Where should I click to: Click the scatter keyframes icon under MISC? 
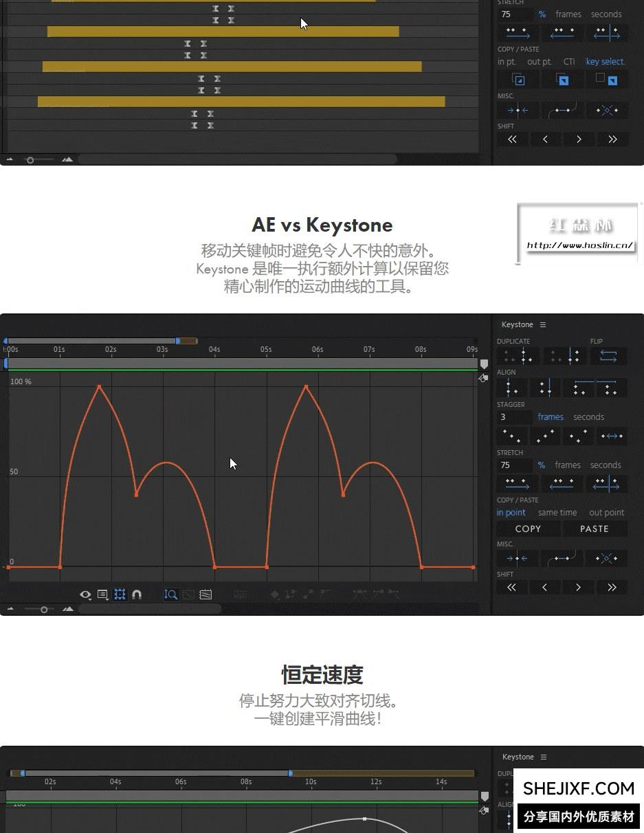click(x=606, y=557)
